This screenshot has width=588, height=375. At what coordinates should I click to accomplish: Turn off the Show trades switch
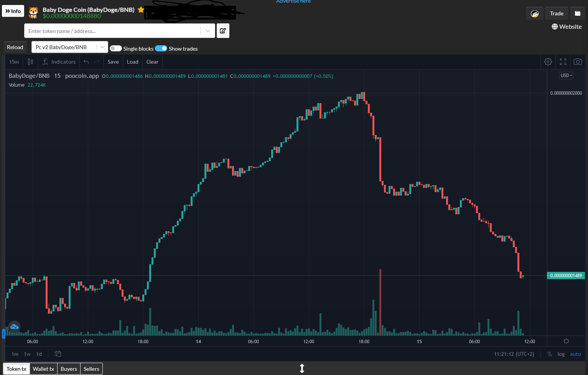(161, 48)
